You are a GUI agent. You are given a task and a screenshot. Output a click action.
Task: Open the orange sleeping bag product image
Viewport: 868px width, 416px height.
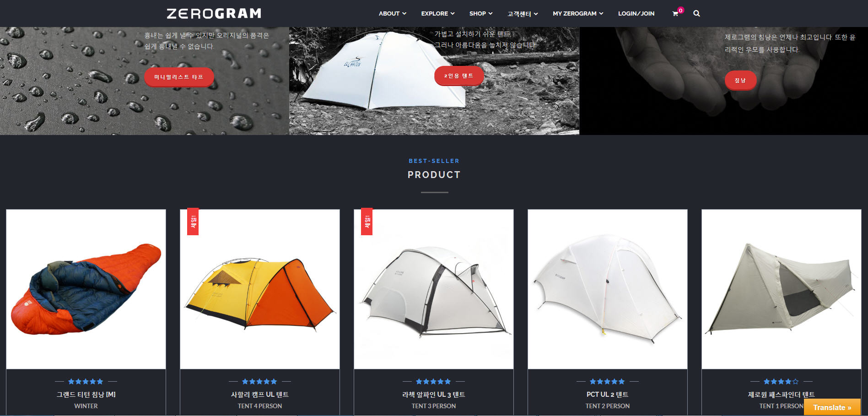[86, 289]
